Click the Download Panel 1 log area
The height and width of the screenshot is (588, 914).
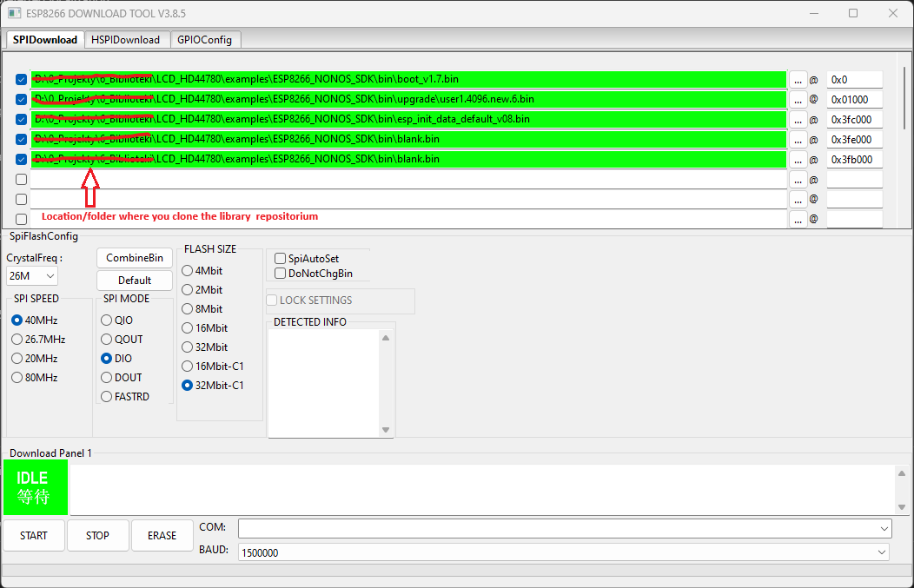(x=482, y=490)
